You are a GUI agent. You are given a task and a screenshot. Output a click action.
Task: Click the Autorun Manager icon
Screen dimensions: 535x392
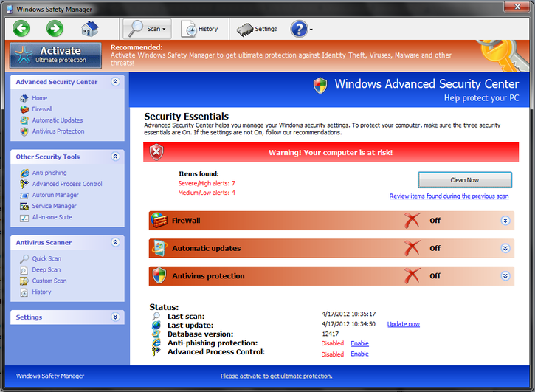[x=24, y=196]
